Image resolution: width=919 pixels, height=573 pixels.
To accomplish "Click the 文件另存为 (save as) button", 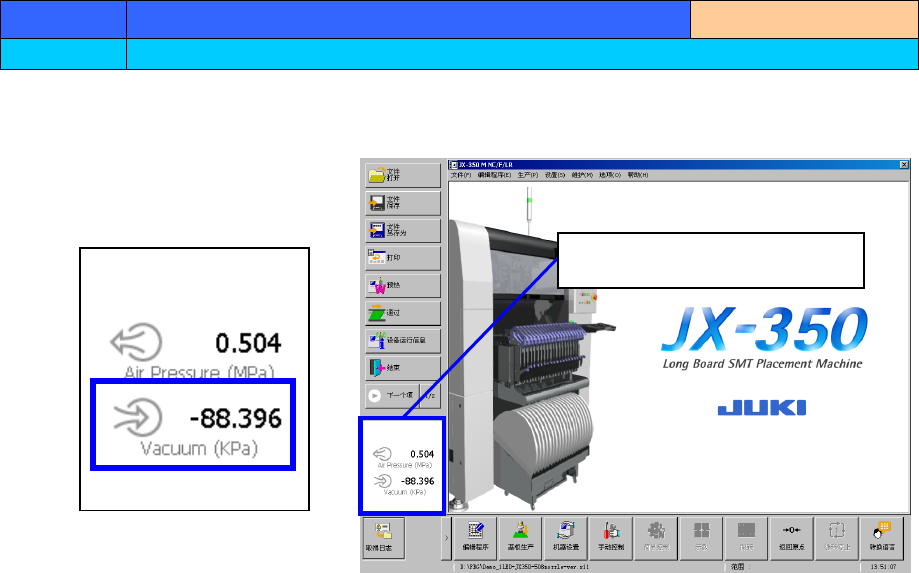I will click(x=403, y=230).
